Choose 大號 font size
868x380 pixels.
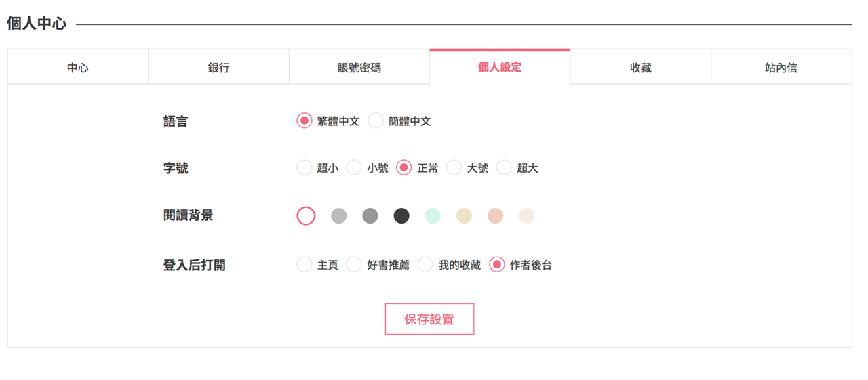coord(454,168)
